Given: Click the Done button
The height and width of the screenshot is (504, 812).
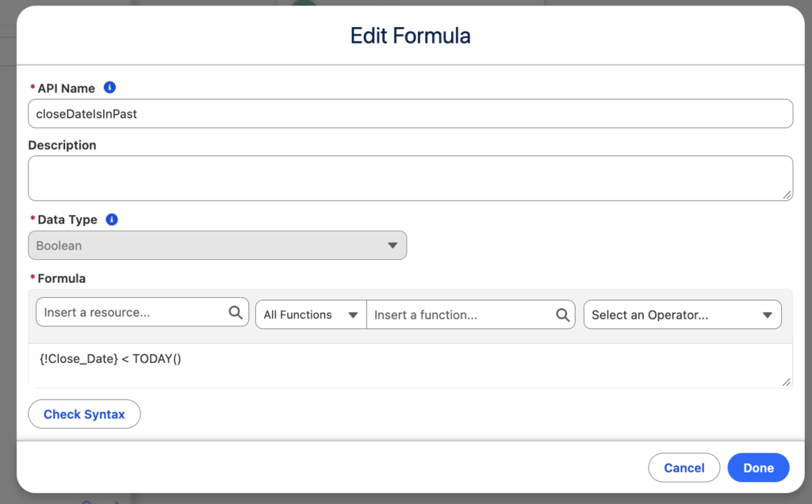Looking at the screenshot, I should (758, 468).
